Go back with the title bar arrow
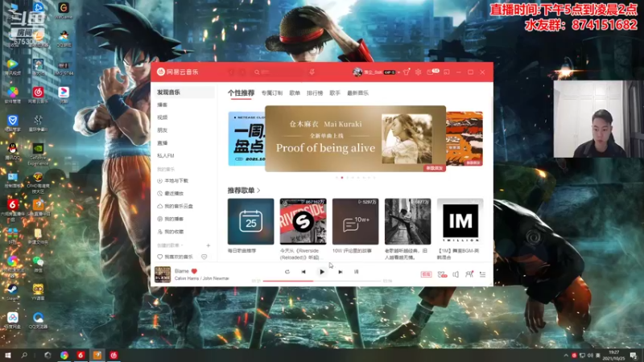The image size is (644, 362). click(231, 72)
